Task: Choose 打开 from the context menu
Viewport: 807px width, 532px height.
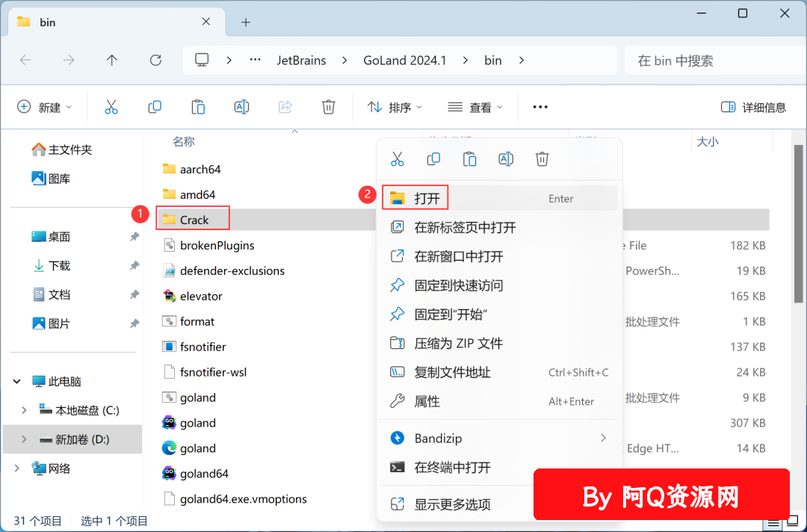Action: (498, 198)
